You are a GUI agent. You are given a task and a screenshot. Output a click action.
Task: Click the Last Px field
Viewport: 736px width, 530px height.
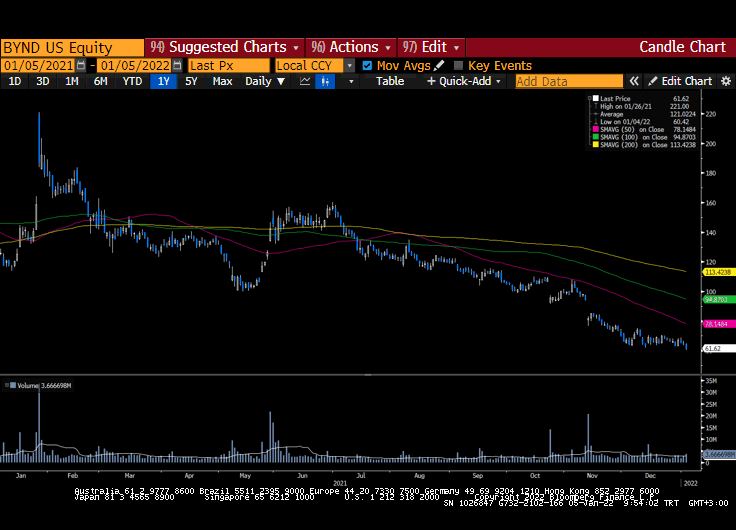[x=229, y=65]
